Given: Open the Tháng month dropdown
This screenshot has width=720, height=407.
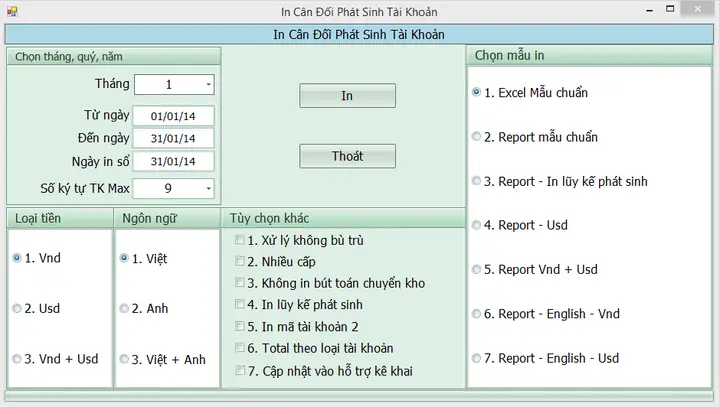Looking at the screenshot, I should (208, 85).
